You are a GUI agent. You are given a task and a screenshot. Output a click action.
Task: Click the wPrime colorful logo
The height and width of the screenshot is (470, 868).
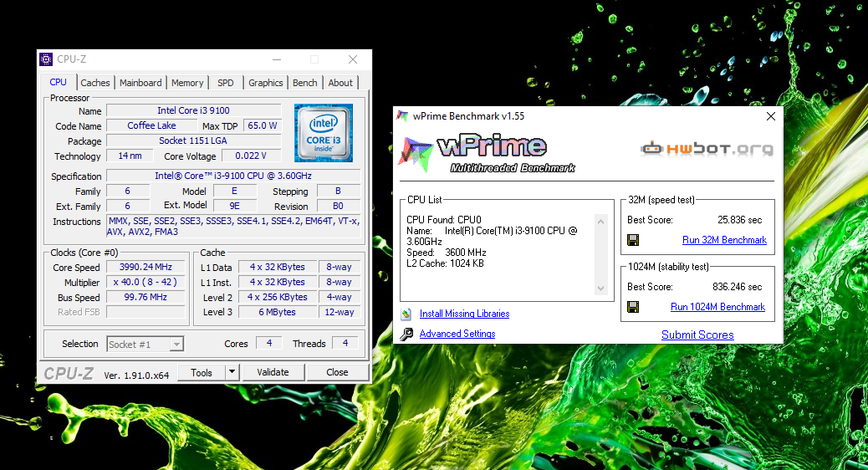(415, 154)
